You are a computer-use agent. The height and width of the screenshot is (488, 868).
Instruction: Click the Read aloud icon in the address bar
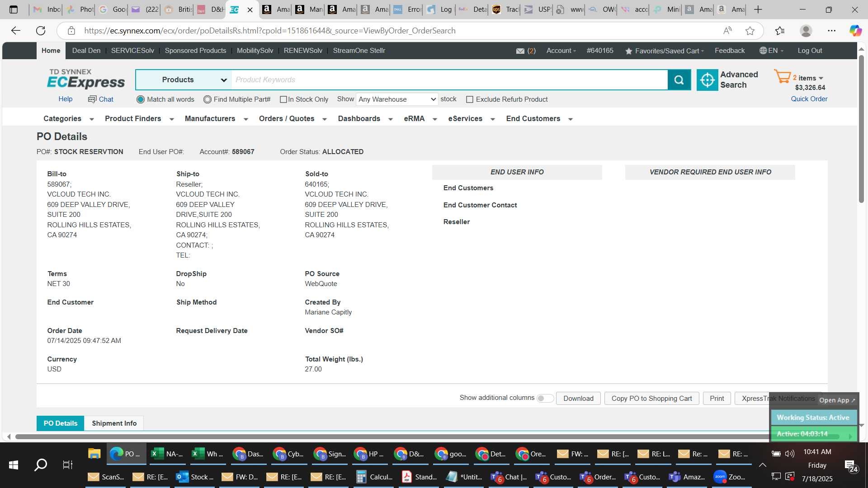coord(727,31)
